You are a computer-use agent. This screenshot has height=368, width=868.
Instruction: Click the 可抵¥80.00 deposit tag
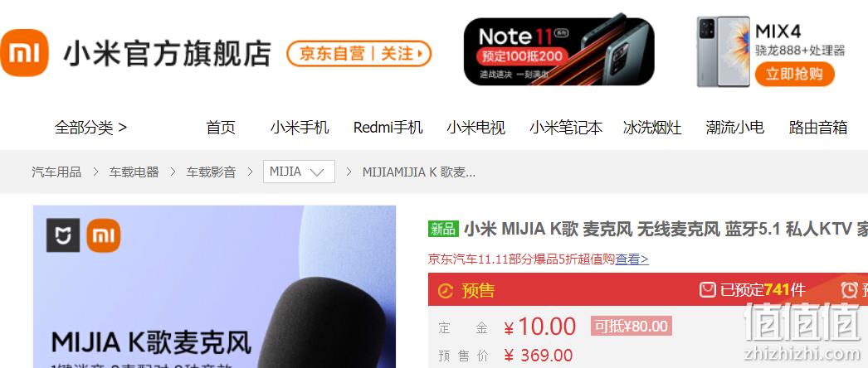pos(631,326)
